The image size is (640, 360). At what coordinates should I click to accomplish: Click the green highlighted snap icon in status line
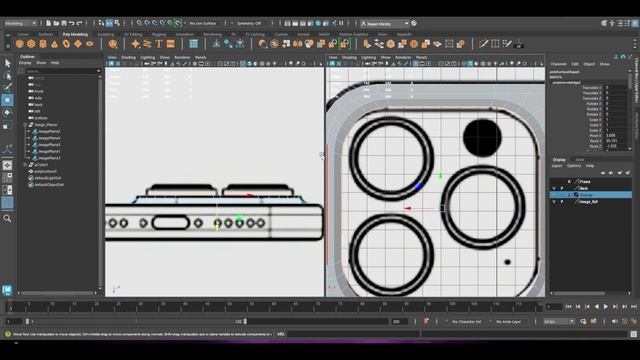click(178, 23)
